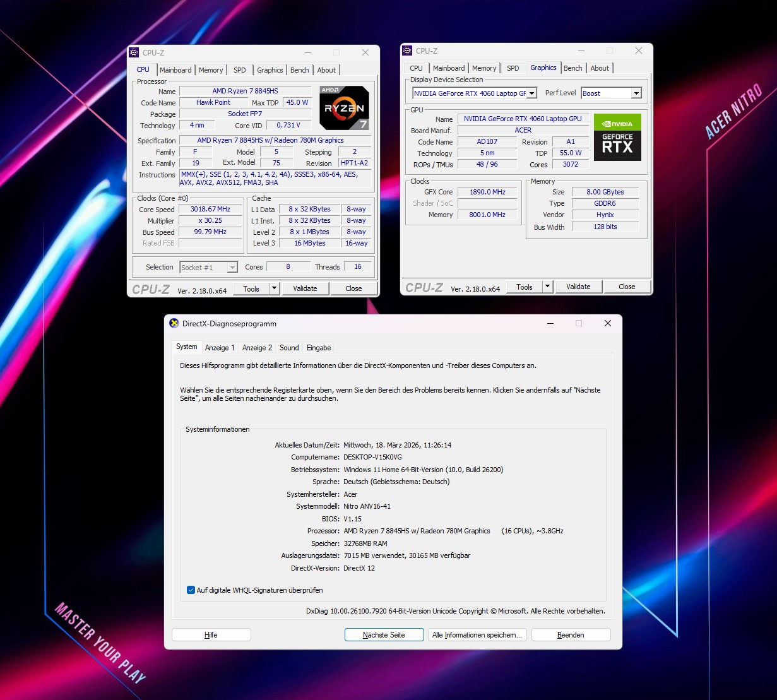Click Alle Informationen speichern button
The height and width of the screenshot is (700, 777).
[x=477, y=635]
